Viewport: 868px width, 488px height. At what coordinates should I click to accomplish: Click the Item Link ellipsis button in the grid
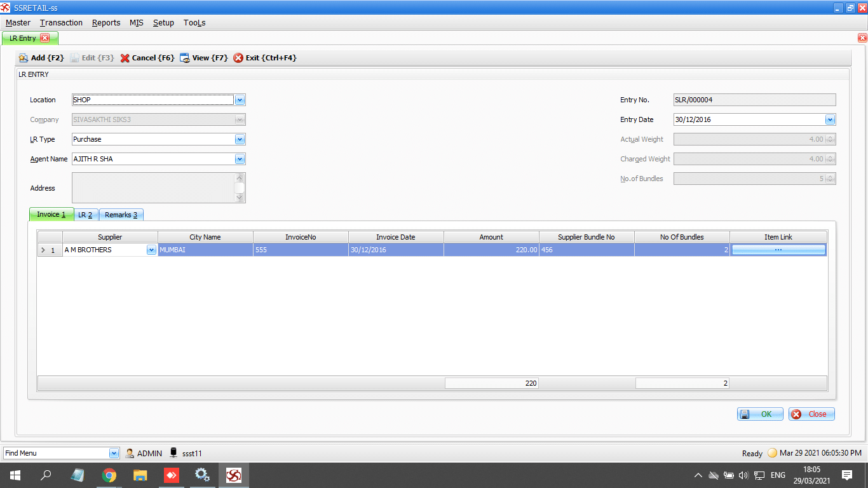tap(778, 249)
